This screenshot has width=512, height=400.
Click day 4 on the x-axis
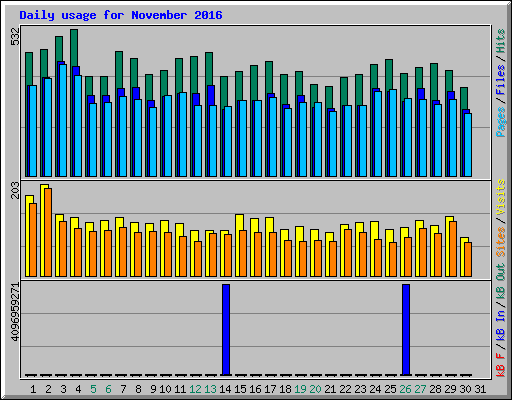tap(78, 389)
